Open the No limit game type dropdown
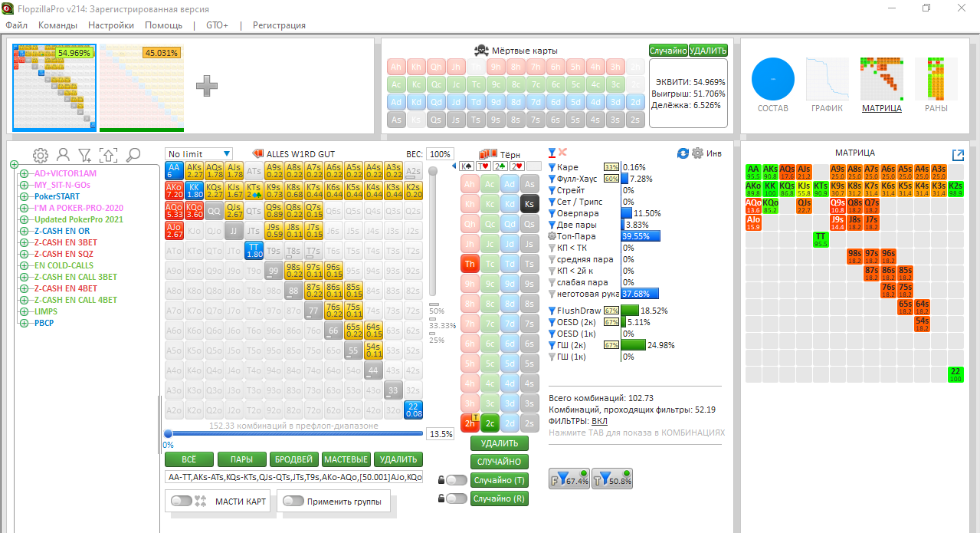The width and height of the screenshot is (980, 533). click(198, 154)
